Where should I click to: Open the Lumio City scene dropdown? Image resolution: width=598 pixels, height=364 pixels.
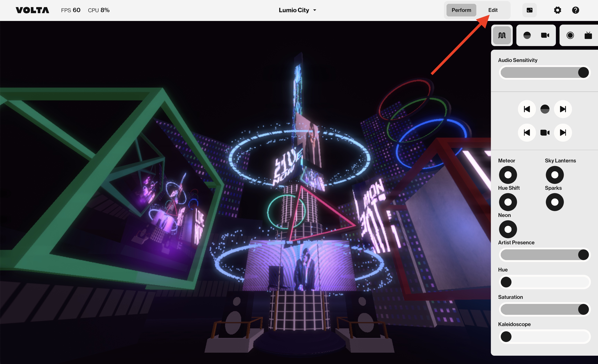click(x=297, y=10)
